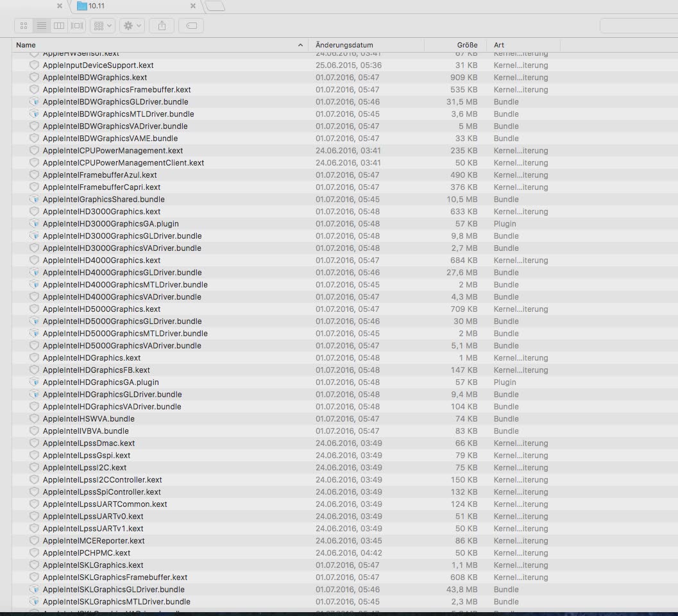Click icon of AppleIntelMCEReporter.kext
Screen dimensions: 678x616
[34, 541]
